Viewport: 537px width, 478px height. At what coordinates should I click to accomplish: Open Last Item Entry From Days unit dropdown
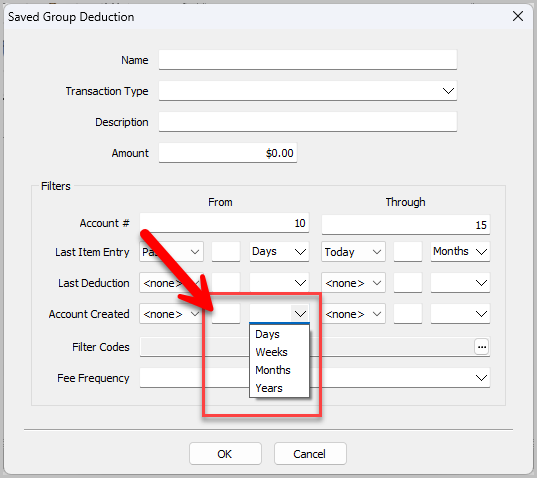tap(279, 252)
